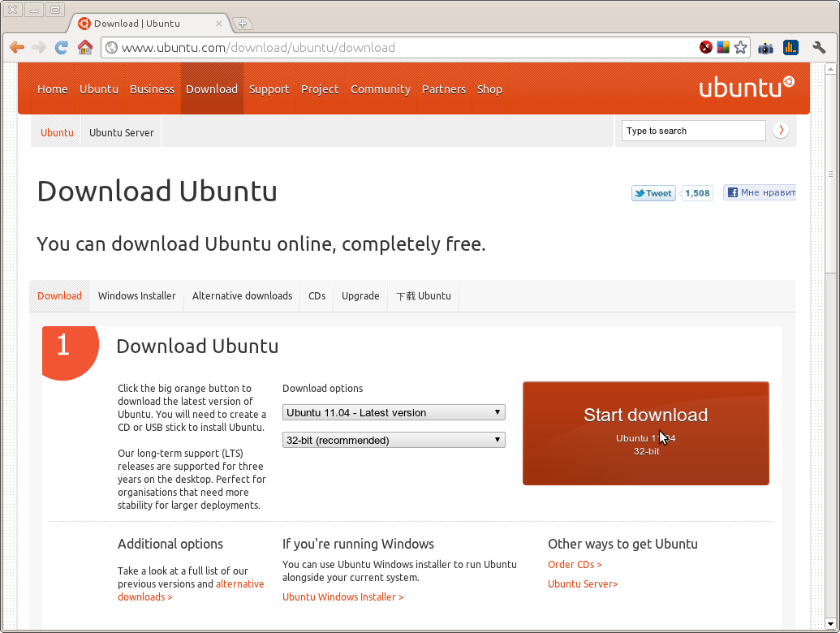This screenshot has width=840, height=633.
Task: Open the Shop navigation item
Action: pos(489,89)
